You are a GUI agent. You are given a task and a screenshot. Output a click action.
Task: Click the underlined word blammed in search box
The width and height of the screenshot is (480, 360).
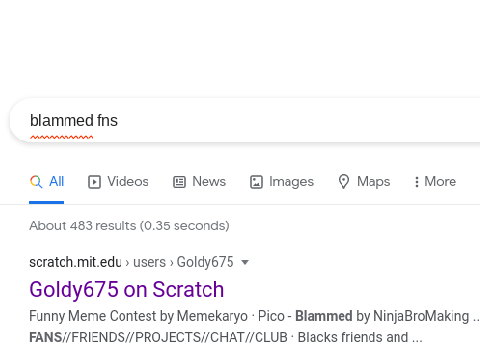(x=62, y=120)
